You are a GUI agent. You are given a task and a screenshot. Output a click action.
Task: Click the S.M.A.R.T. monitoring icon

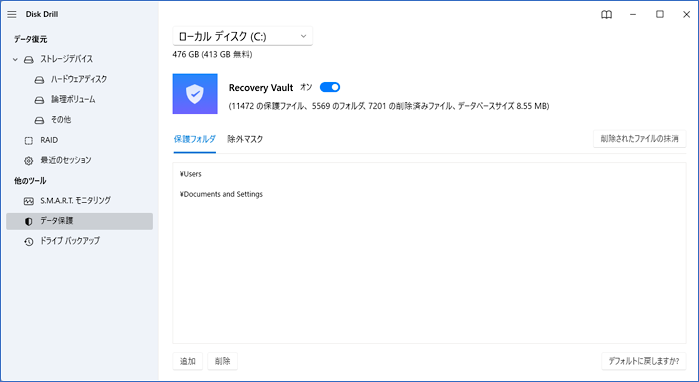point(29,201)
